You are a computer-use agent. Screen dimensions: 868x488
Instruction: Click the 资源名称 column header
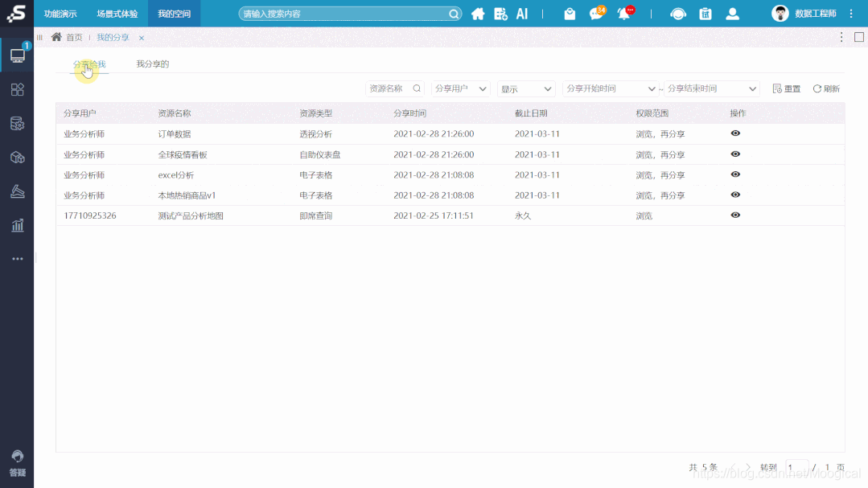pos(175,113)
